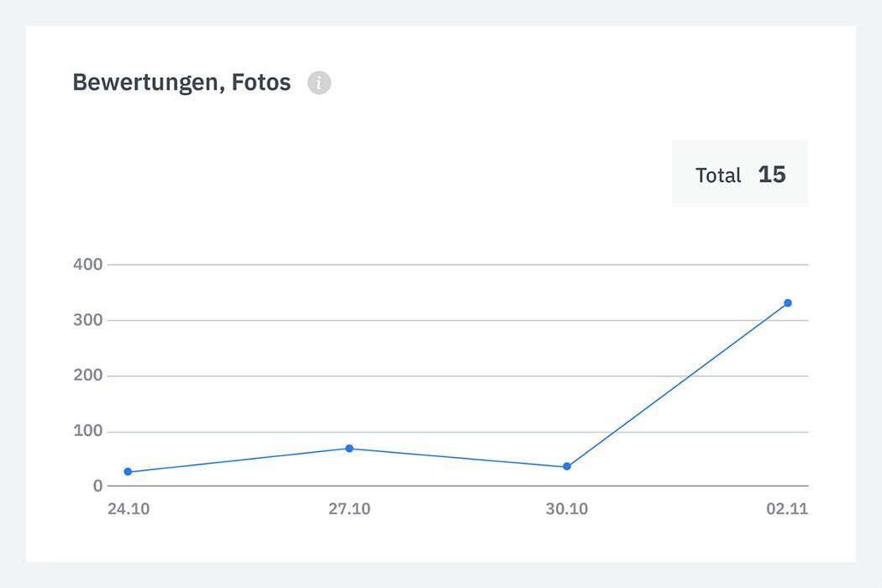Click the Total 15 summary box
This screenshot has height=588, width=882.
tap(739, 174)
